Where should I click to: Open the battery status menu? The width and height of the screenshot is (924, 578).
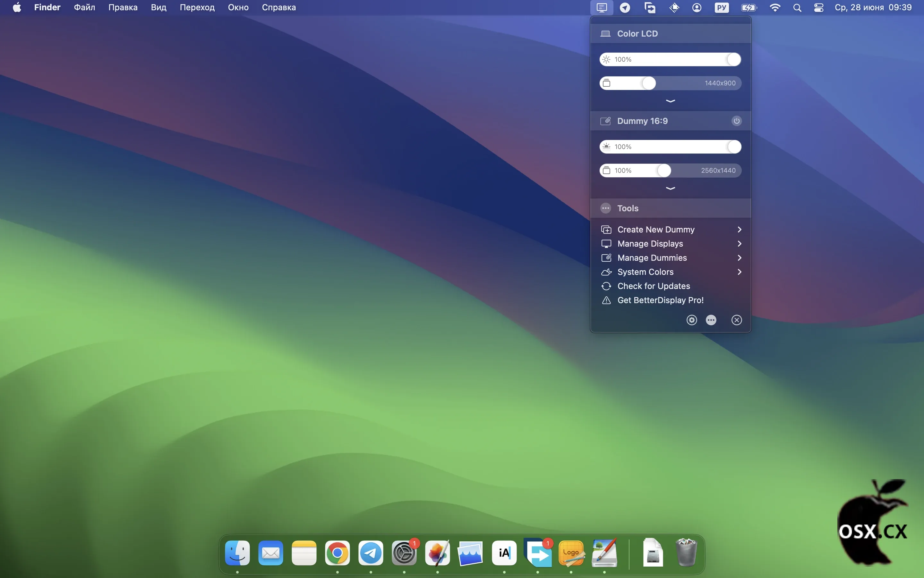point(749,8)
